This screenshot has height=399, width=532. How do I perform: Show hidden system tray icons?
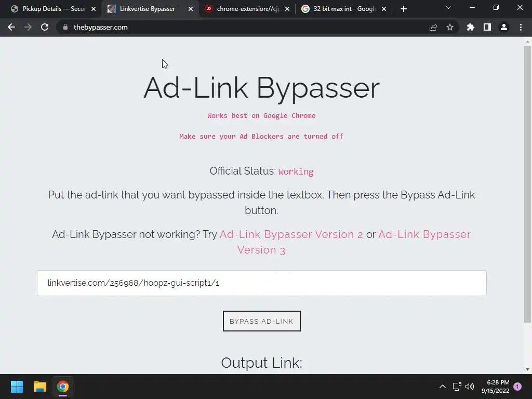pyautogui.click(x=443, y=387)
